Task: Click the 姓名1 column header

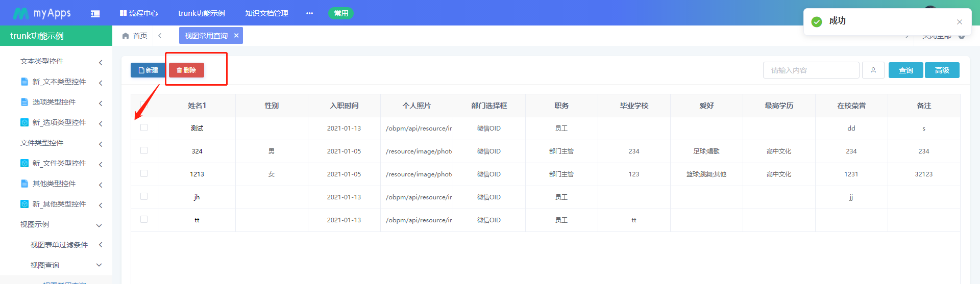Action: pyautogui.click(x=197, y=106)
